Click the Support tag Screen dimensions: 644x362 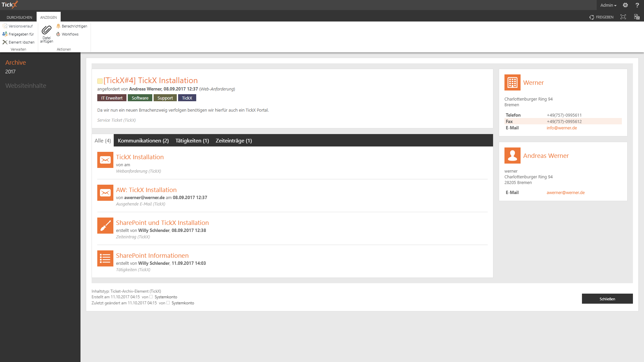click(x=165, y=98)
